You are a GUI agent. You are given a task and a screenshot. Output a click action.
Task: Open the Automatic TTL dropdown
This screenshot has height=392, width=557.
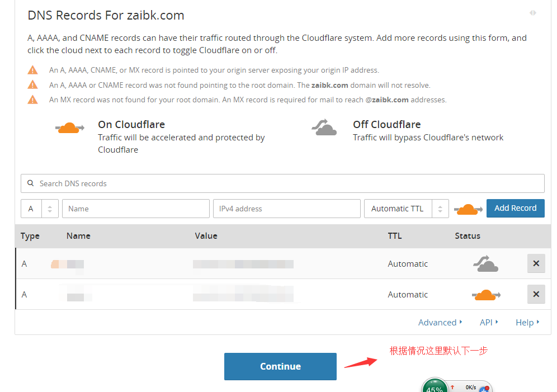point(407,209)
